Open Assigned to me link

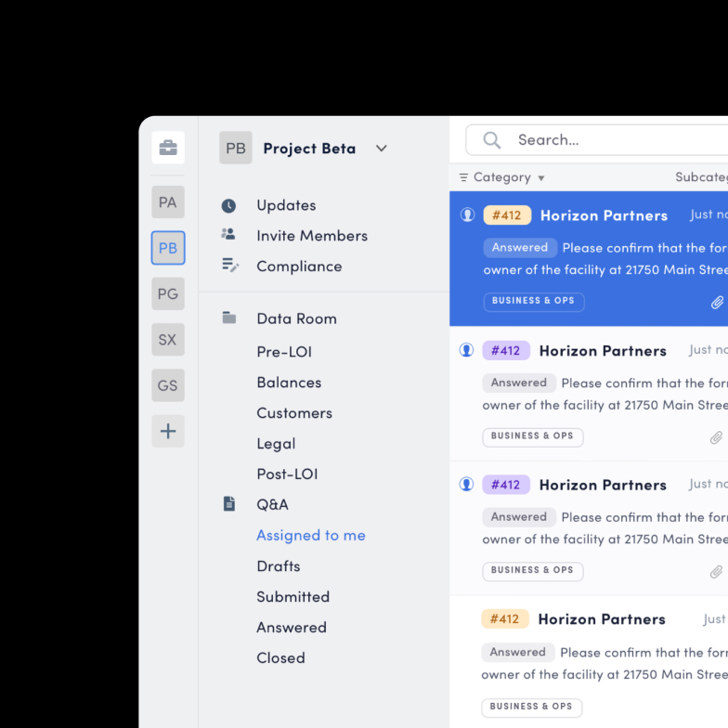311,535
